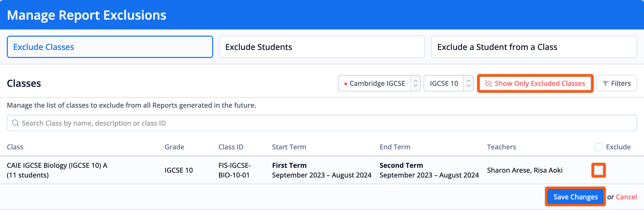
Task: Switch to the Exclude Students tab
Action: click(322, 47)
